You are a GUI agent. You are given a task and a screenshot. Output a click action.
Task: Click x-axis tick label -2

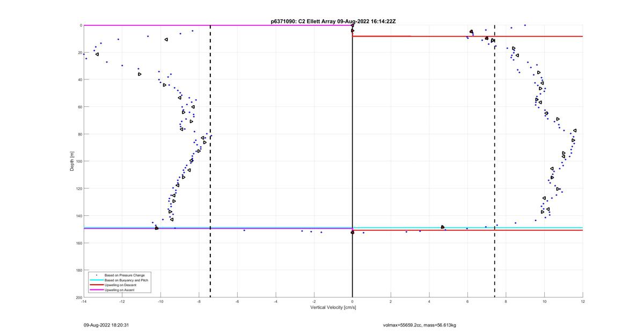pos(314,301)
